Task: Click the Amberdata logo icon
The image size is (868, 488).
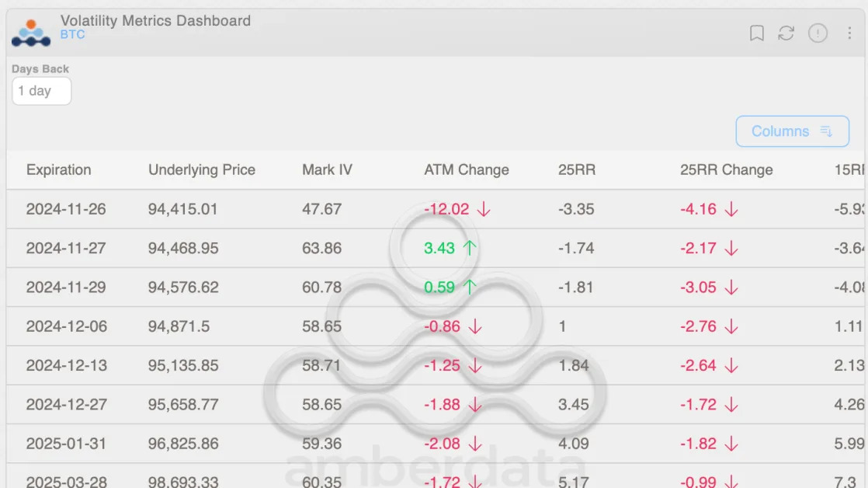Action: click(x=31, y=33)
